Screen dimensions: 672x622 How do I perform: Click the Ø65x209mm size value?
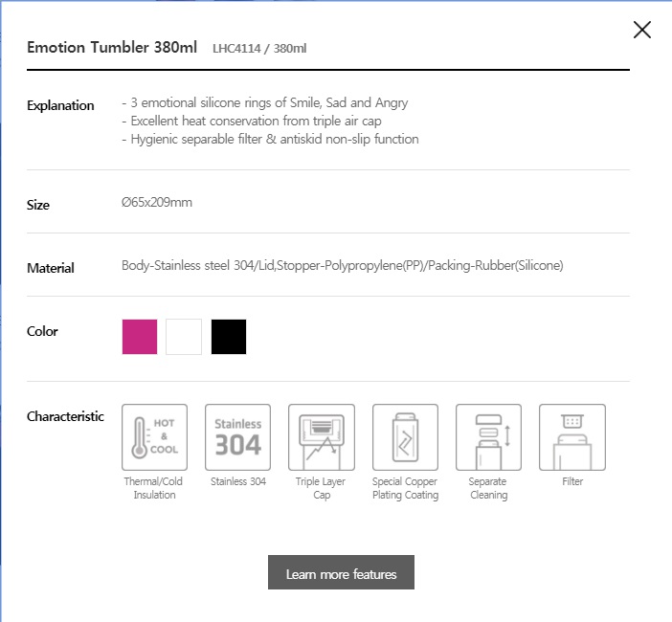157,203
